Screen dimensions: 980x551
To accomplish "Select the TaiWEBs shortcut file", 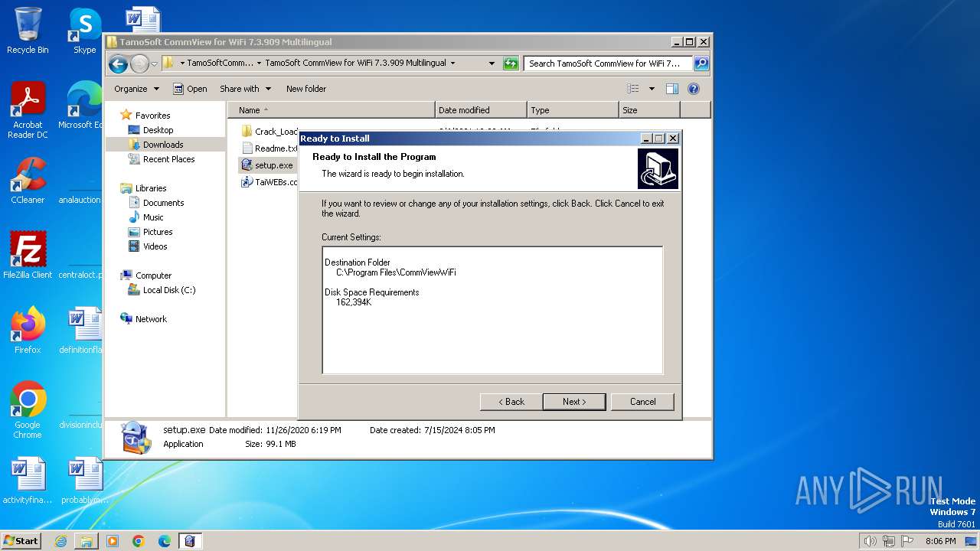I will [269, 182].
